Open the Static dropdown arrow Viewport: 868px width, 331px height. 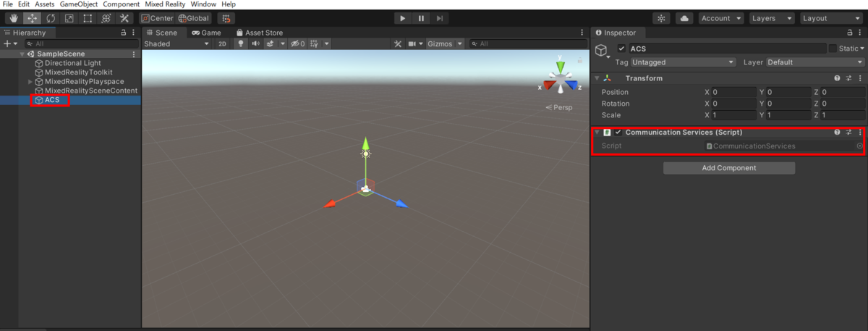pyautogui.click(x=862, y=49)
